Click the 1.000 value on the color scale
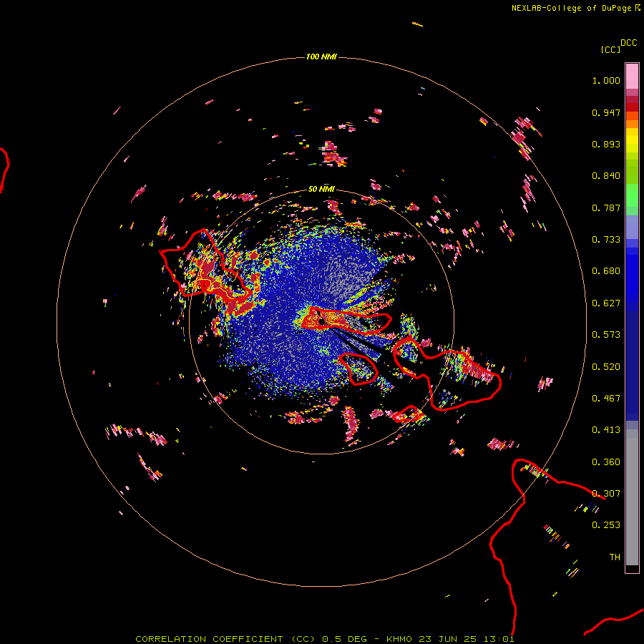 pos(606,80)
